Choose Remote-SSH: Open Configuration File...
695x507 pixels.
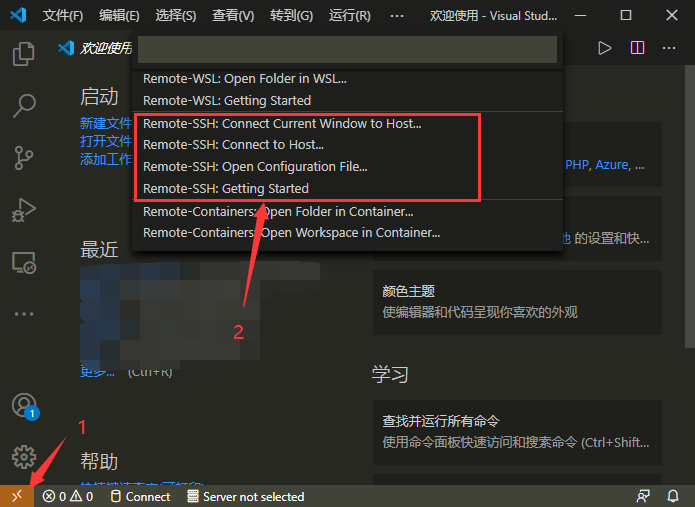[x=348, y=167]
